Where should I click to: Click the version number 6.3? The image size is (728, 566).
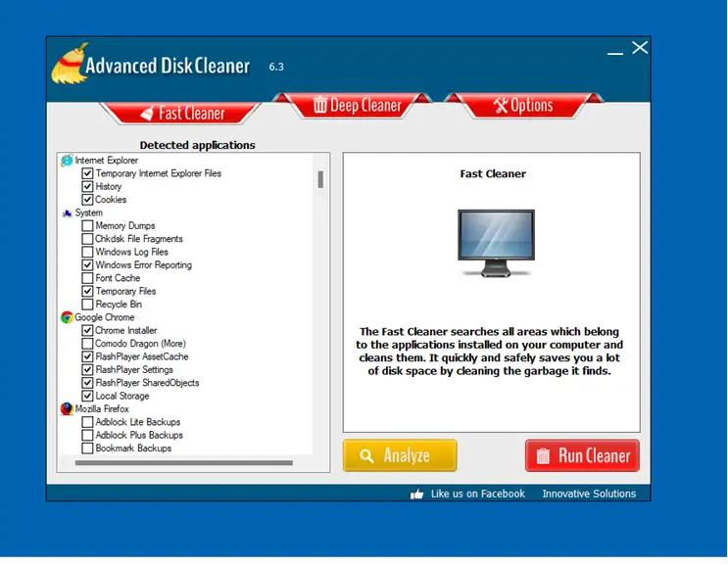[x=276, y=67]
